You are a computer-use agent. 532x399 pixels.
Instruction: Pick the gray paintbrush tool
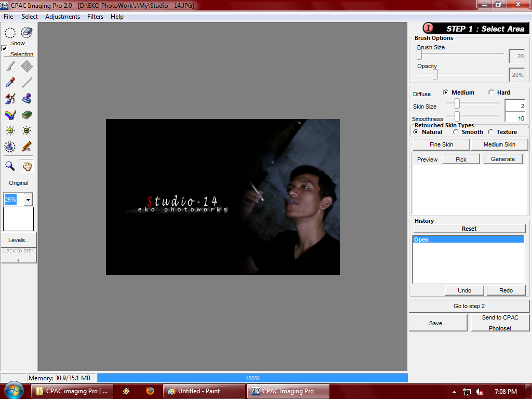coord(10,66)
